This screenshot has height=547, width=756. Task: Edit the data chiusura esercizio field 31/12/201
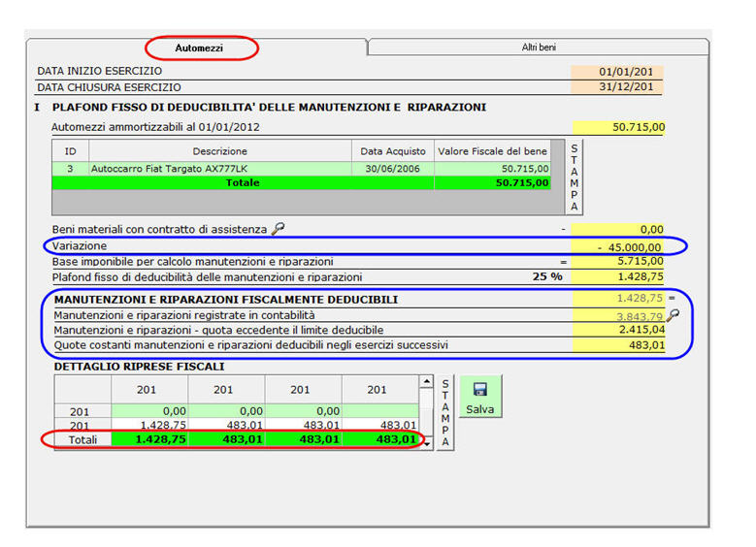click(617, 86)
